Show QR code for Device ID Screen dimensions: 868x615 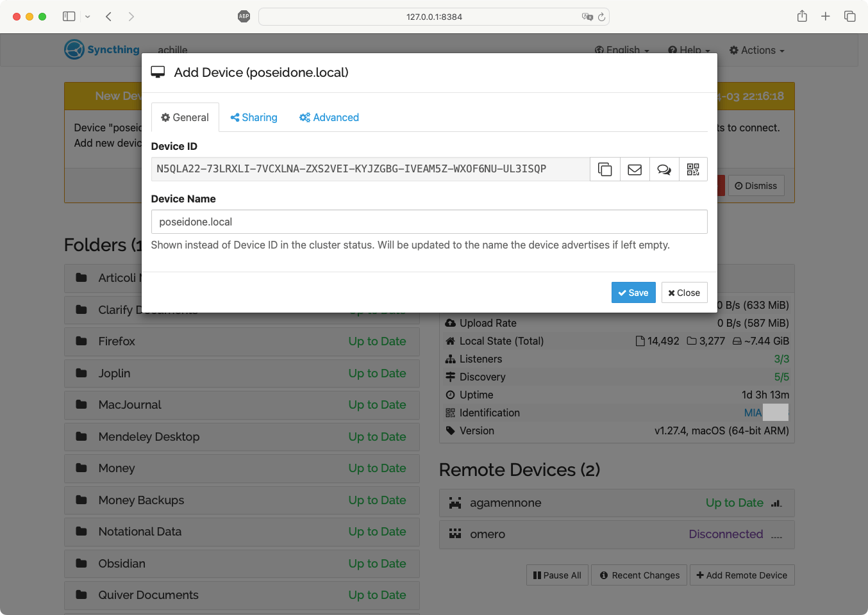click(x=693, y=169)
